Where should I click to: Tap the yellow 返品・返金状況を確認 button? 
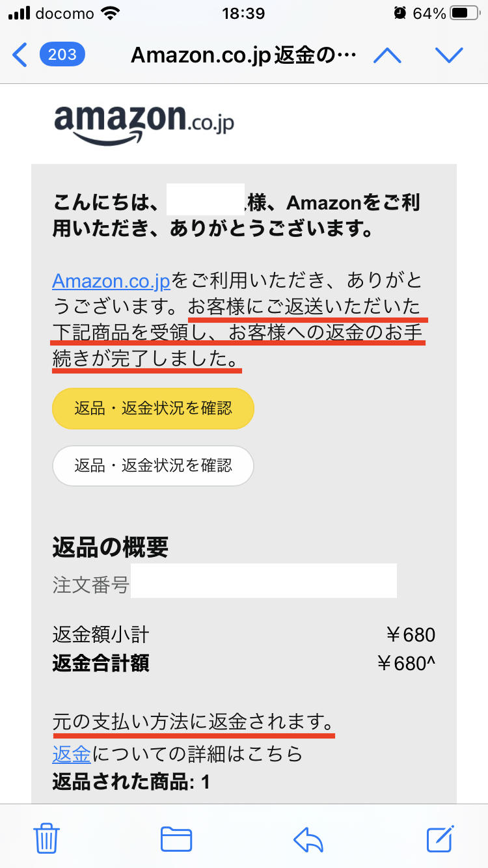tap(153, 408)
